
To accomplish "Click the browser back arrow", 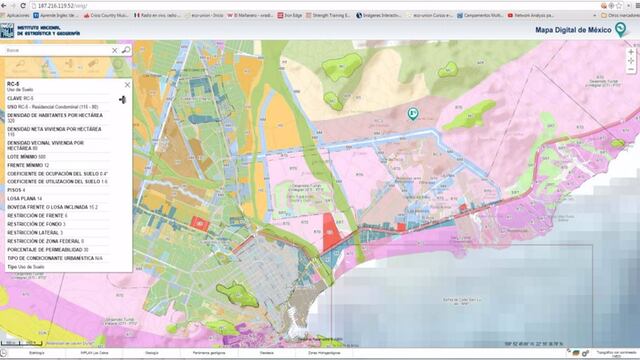I will click(4, 6).
